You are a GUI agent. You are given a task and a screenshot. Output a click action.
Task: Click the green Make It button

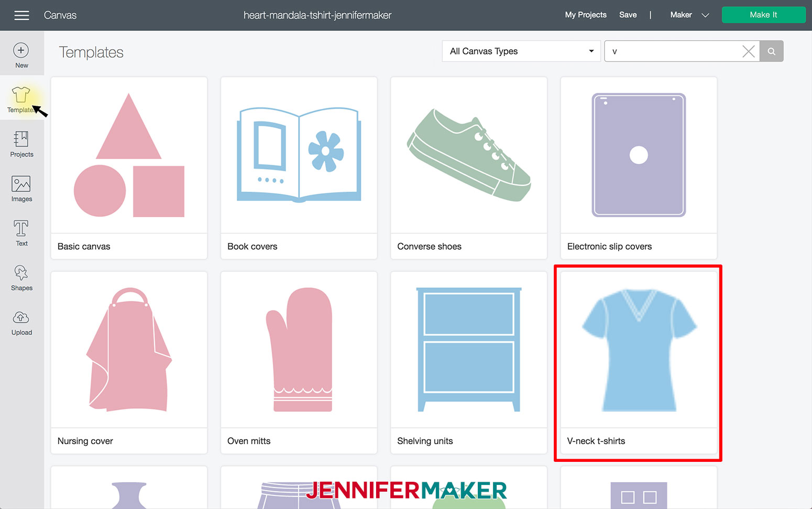(763, 15)
